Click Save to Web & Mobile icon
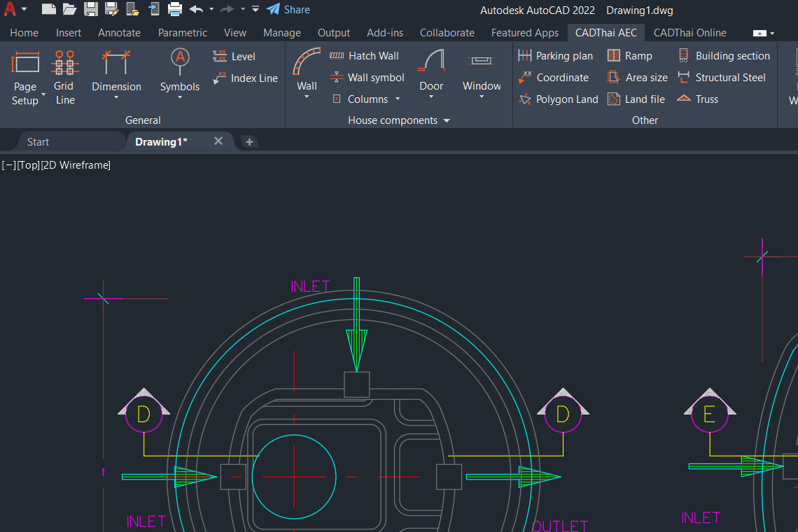This screenshot has width=798, height=532. [153, 9]
